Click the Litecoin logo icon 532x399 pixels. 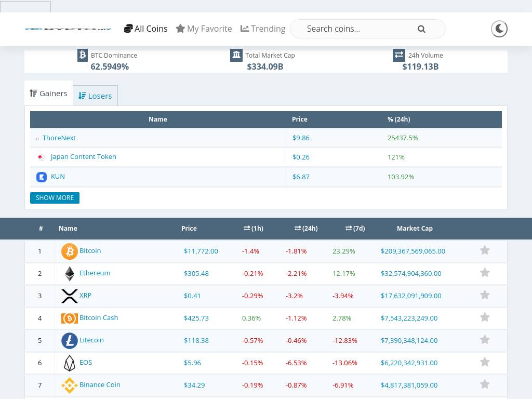pyautogui.click(x=69, y=341)
